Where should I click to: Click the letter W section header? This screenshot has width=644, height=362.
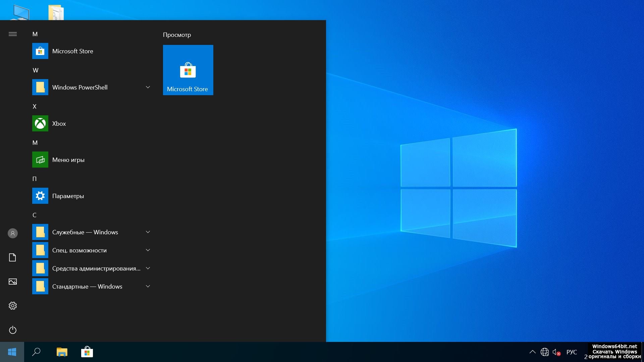click(x=36, y=70)
